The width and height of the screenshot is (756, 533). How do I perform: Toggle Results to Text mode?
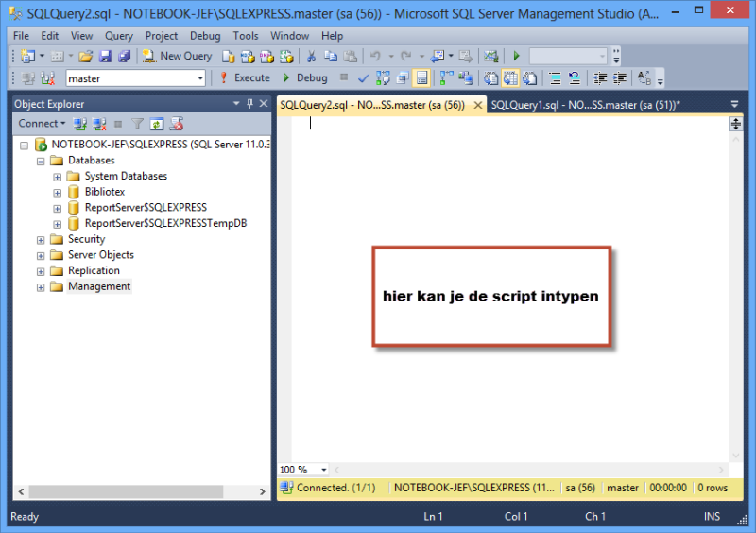click(x=490, y=78)
